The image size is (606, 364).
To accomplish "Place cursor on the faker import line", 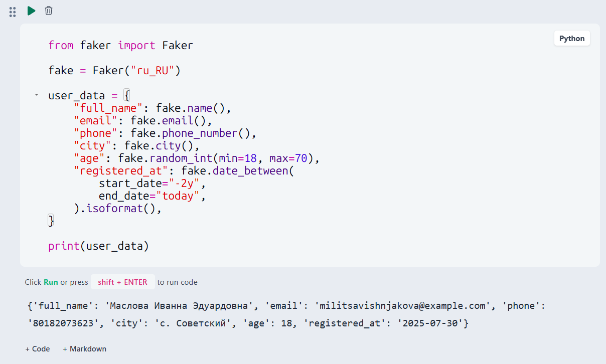I will [x=121, y=46].
